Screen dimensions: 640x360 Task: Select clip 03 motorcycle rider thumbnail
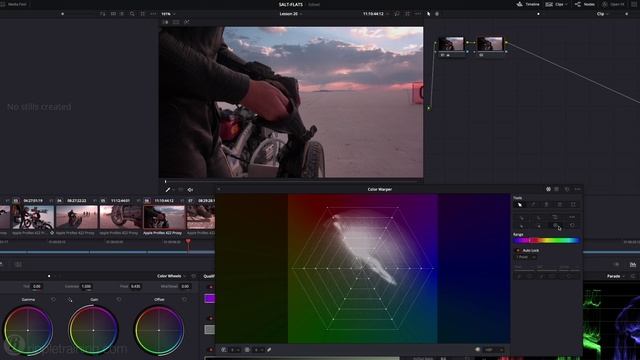click(32, 217)
